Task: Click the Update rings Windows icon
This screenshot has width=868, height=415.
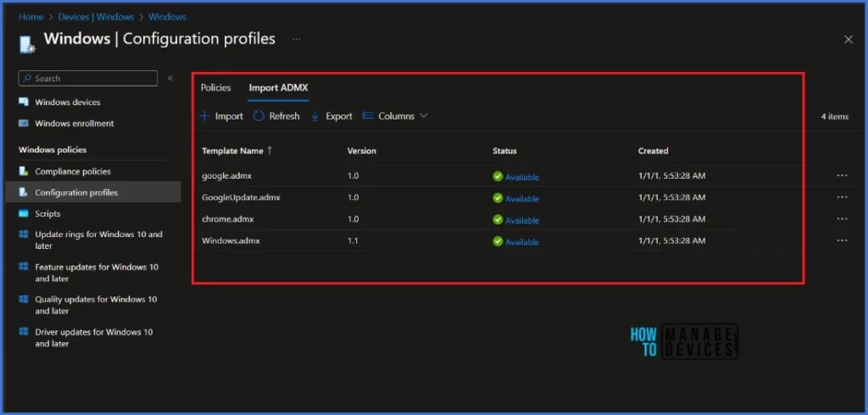Action: [23, 235]
